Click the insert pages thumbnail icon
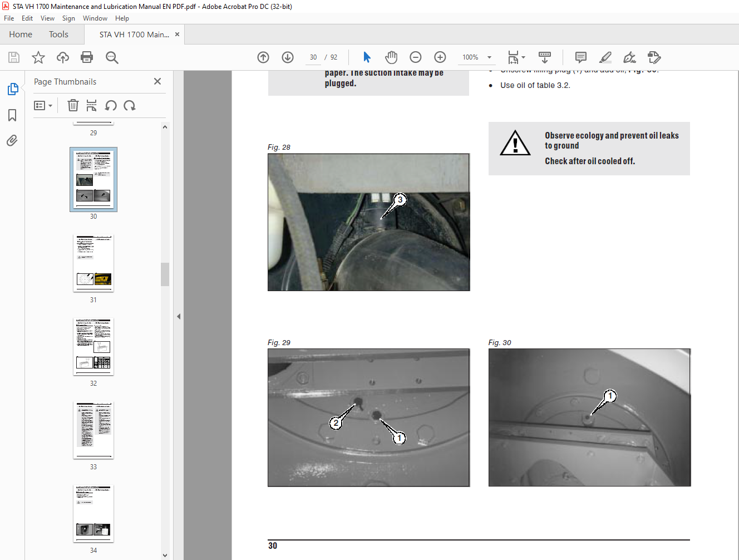This screenshot has width=739, height=560. (92, 105)
